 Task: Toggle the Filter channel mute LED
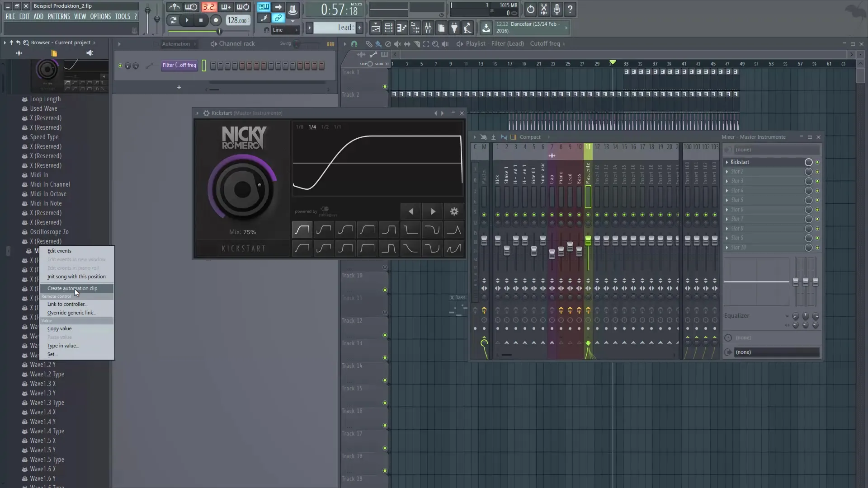pyautogui.click(x=120, y=66)
